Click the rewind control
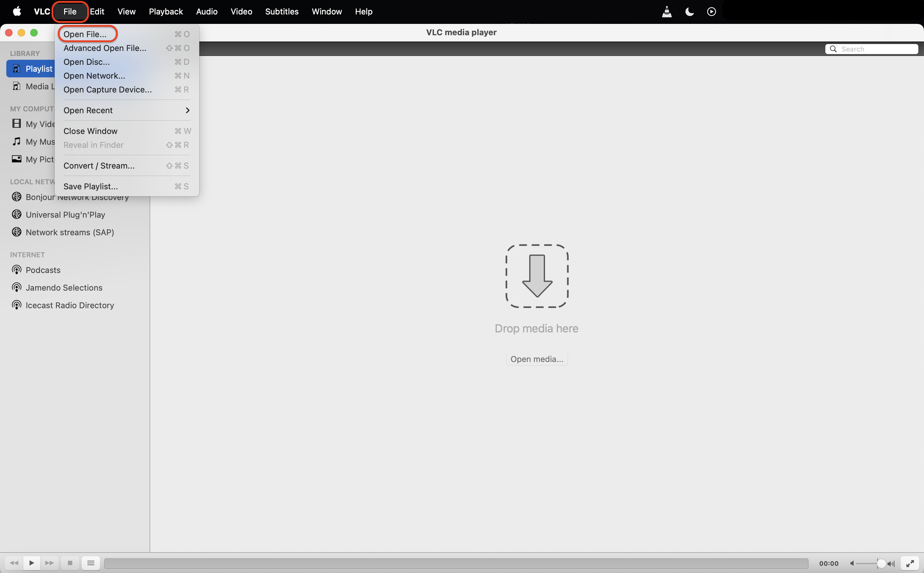This screenshot has height=573, width=924. point(14,563)
